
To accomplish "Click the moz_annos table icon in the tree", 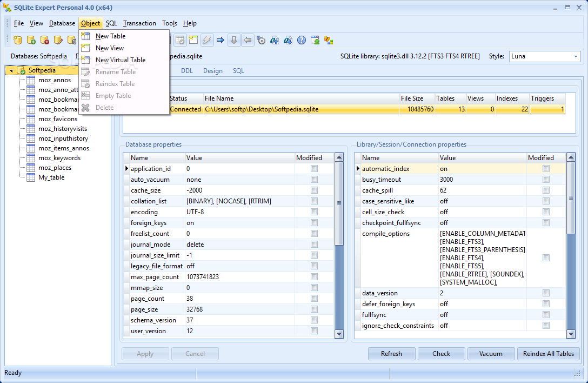I will click(31, 80).
